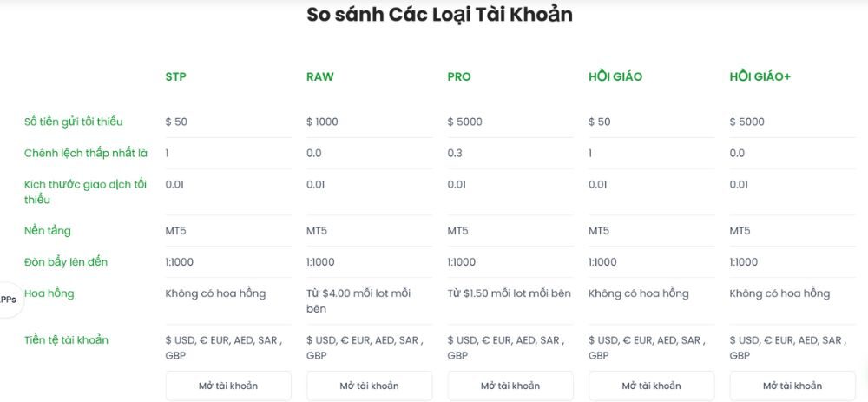Viewport: 868px width, 402px height.
Task: Click Mở tài khoản for HỒI GIÁO+
Action: tap(792, 386)
